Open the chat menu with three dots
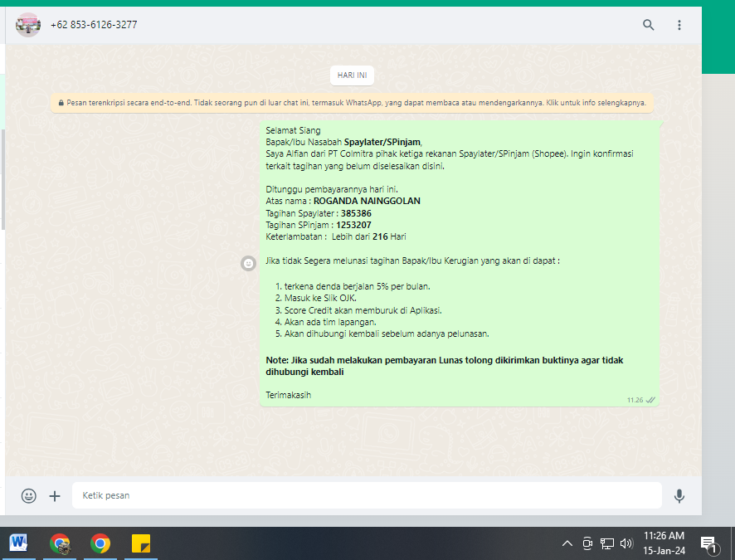The height and width of the screenshot is (560, 735). coord(679,25)
